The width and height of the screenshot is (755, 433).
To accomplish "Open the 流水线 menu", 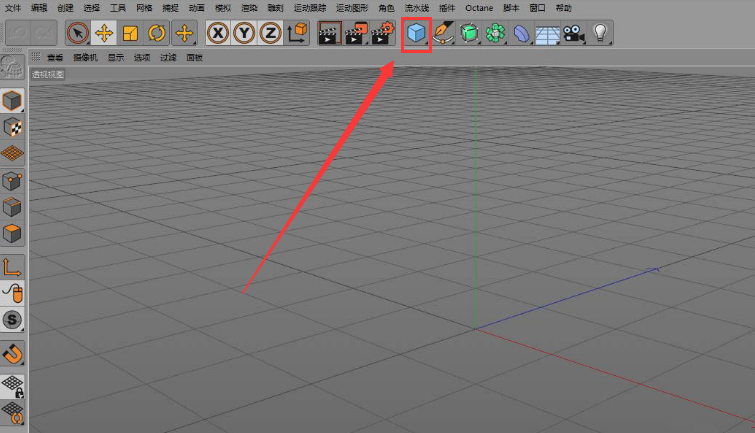I will click(417, 8).
